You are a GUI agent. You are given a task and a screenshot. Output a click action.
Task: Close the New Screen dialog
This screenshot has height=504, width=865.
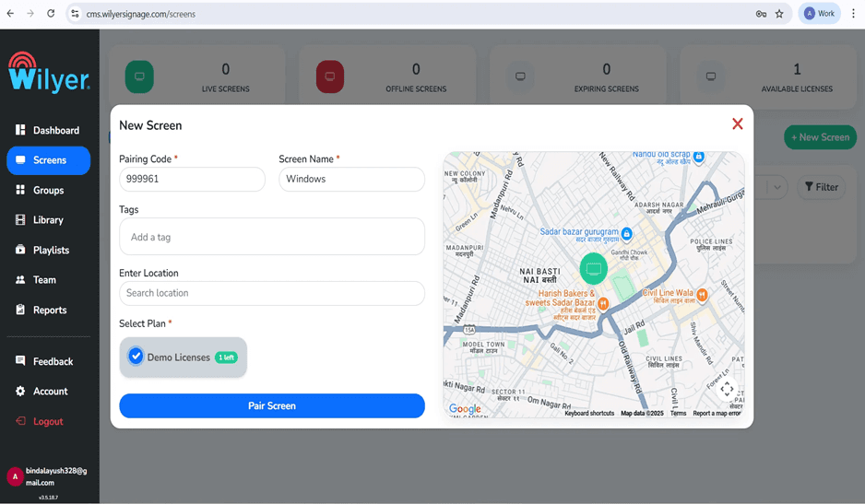[x=738, y=123]
